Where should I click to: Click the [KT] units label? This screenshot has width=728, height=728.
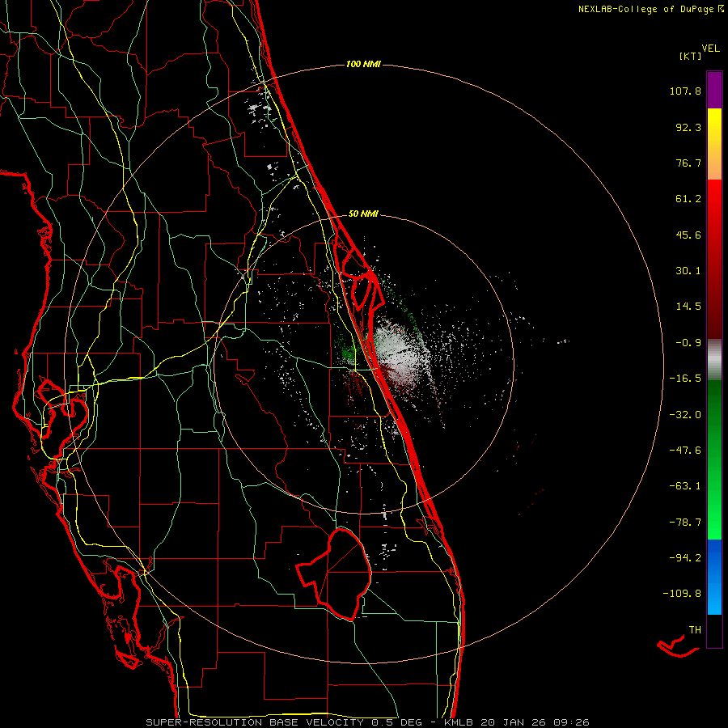coord(690,56)
